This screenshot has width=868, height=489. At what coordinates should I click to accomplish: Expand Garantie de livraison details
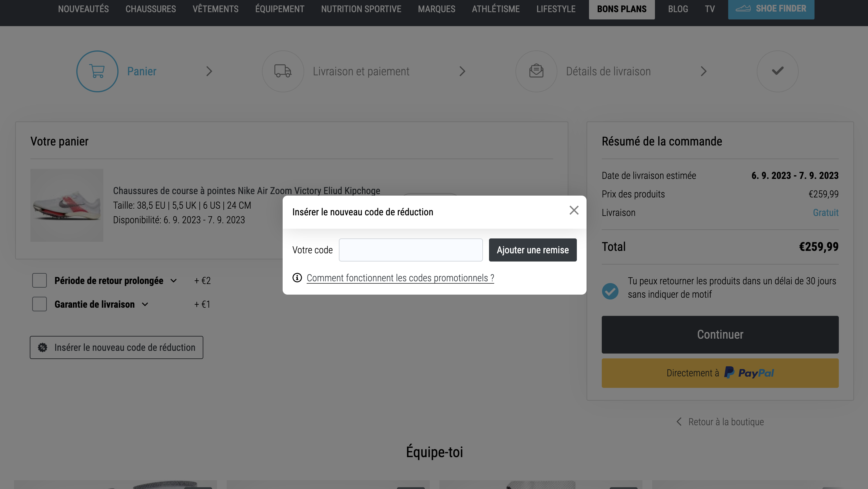coord(145,304)
